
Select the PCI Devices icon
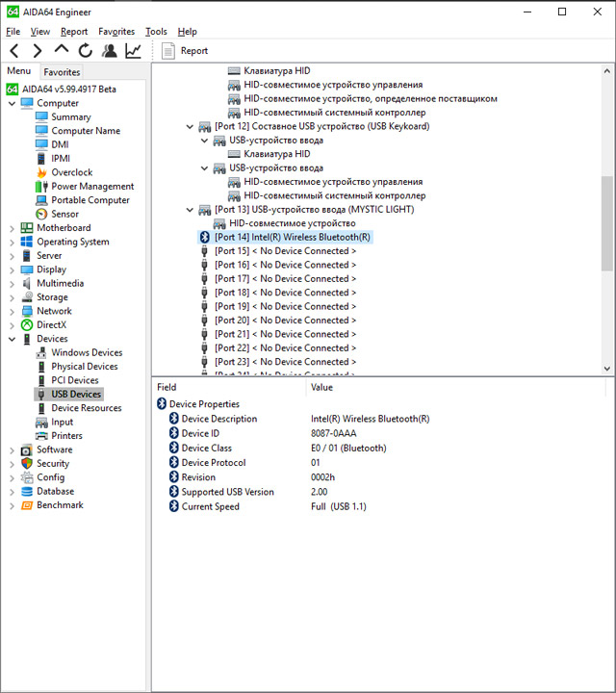coord(41,380)
